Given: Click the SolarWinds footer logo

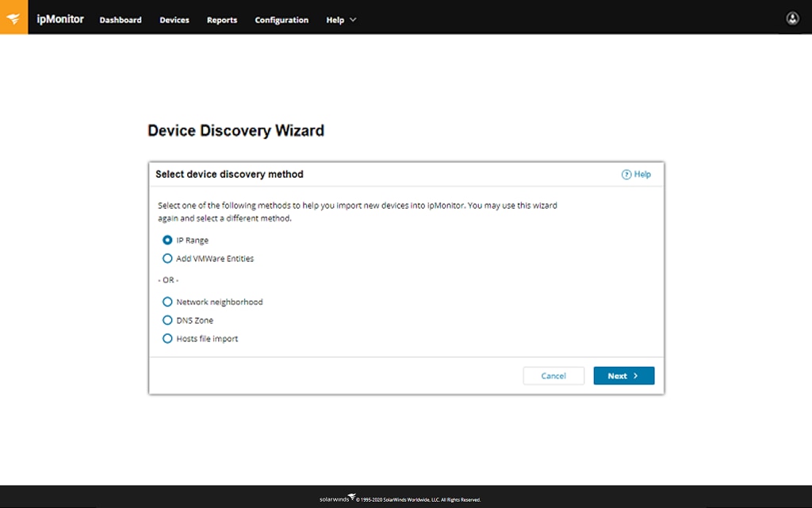Looking at the screenshot, I should (x=336, y=499).
